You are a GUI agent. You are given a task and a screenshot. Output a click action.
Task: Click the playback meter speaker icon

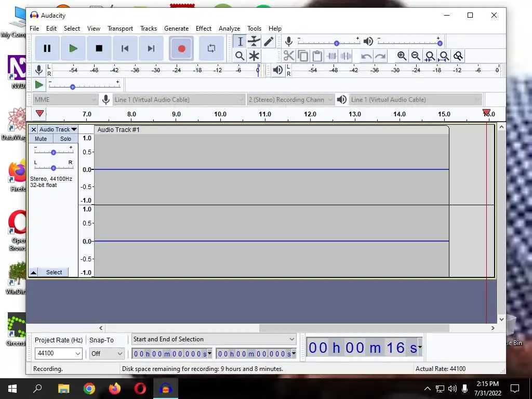click(278, 70)
